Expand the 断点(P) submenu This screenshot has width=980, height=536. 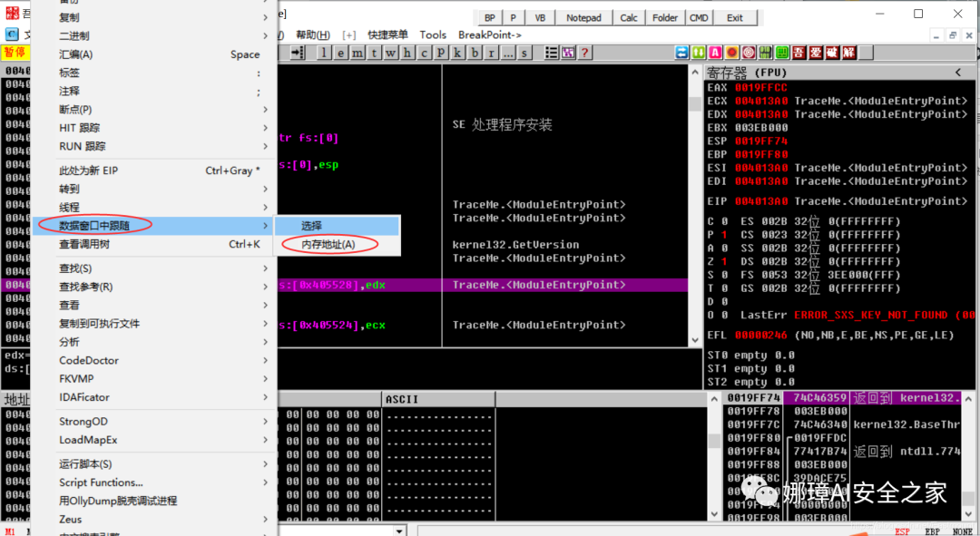point(266,110)
